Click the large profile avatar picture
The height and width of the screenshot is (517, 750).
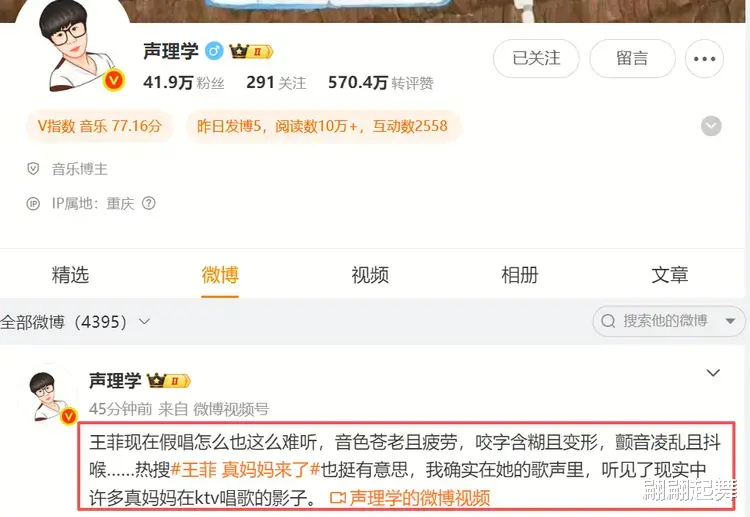click(73, 45)
